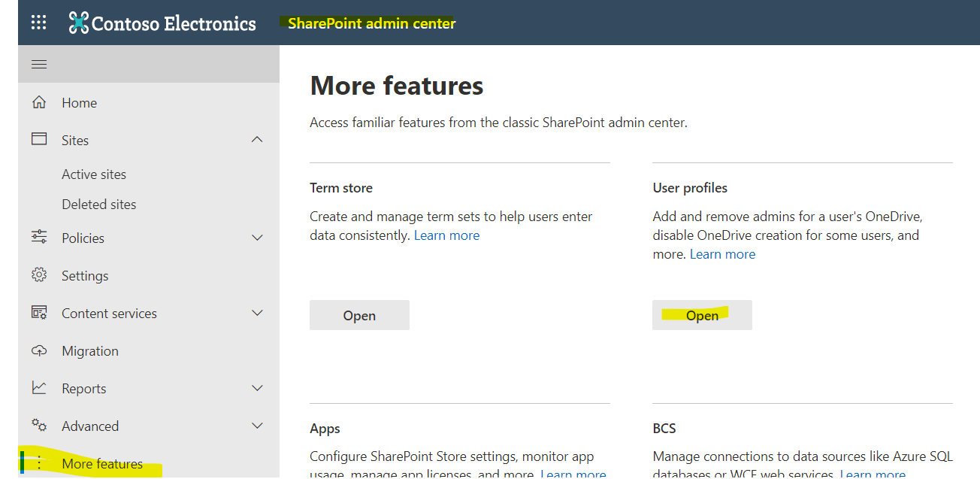The width and height of the screenshot is (980, 479).
Task: Click the Sites window icon
Action: tap(39, 140)
